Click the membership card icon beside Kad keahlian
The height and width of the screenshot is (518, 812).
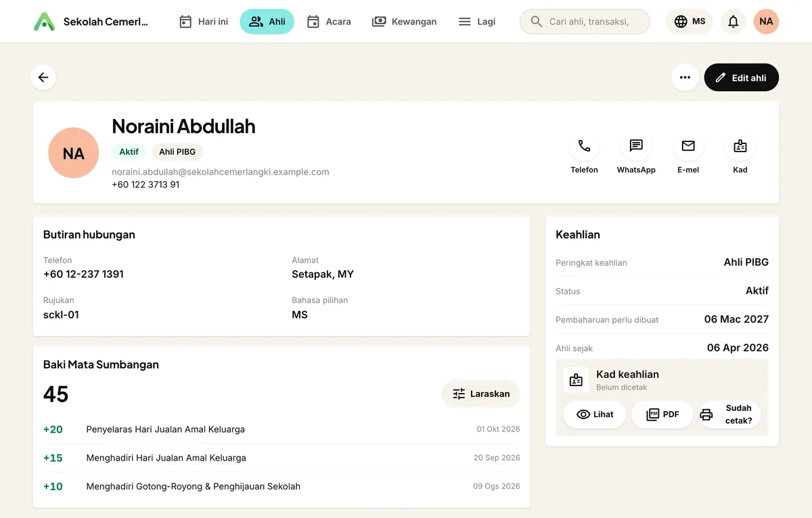(x=576, y=380)
